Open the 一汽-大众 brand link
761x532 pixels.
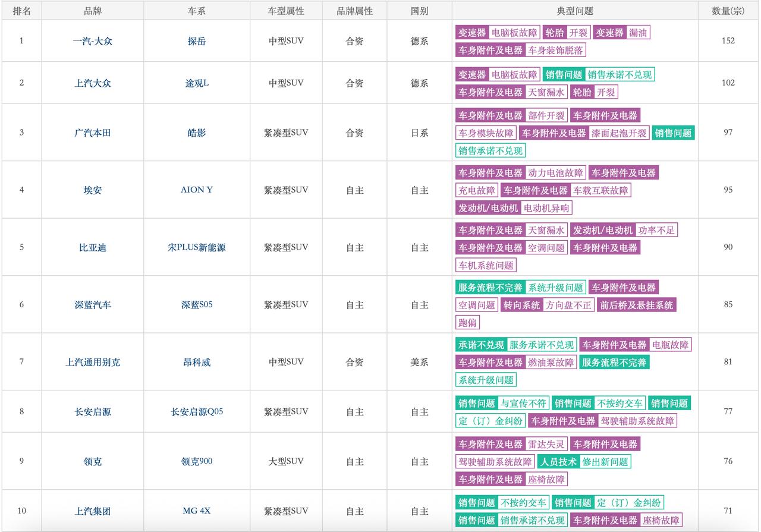coord(92,41)
